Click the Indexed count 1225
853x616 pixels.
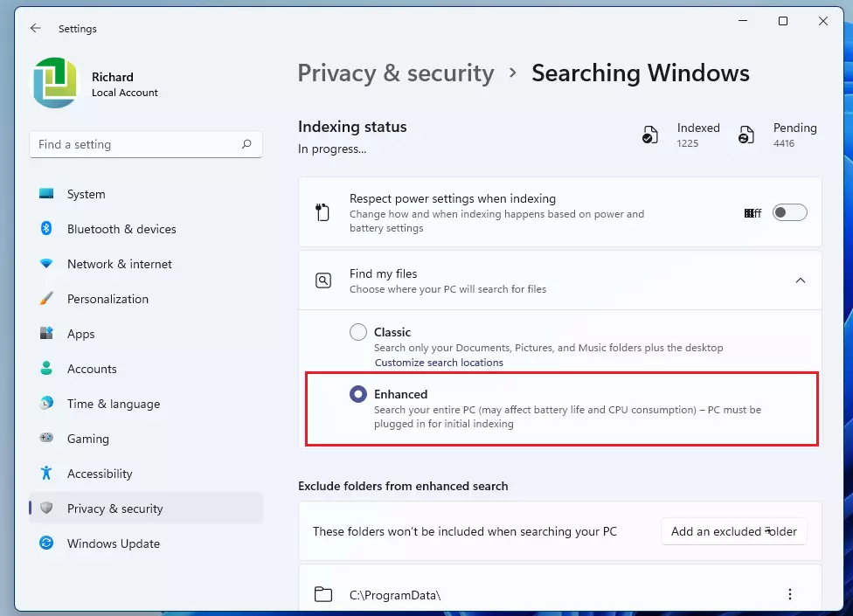[687, 143]
